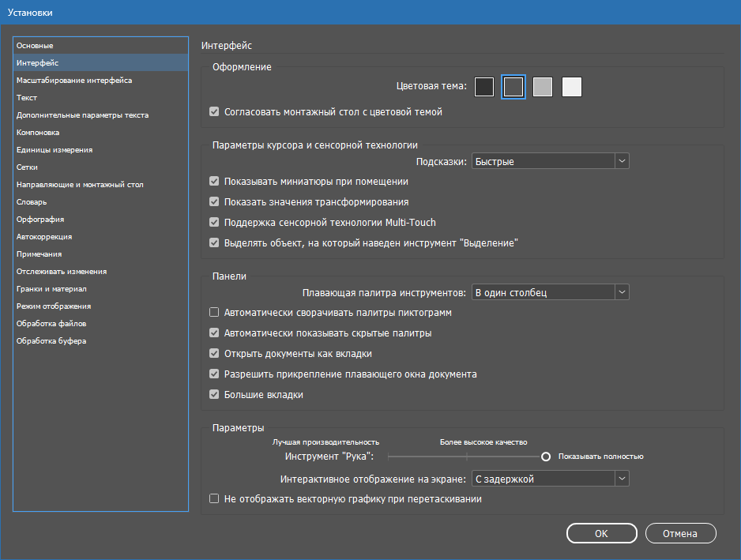
Task: Open 'Интерактивное отображение на экране' dropdown
Action: 550,479
